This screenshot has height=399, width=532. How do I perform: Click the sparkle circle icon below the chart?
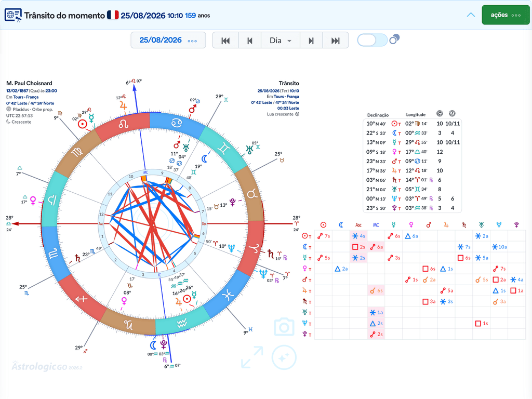click(284, 357)
